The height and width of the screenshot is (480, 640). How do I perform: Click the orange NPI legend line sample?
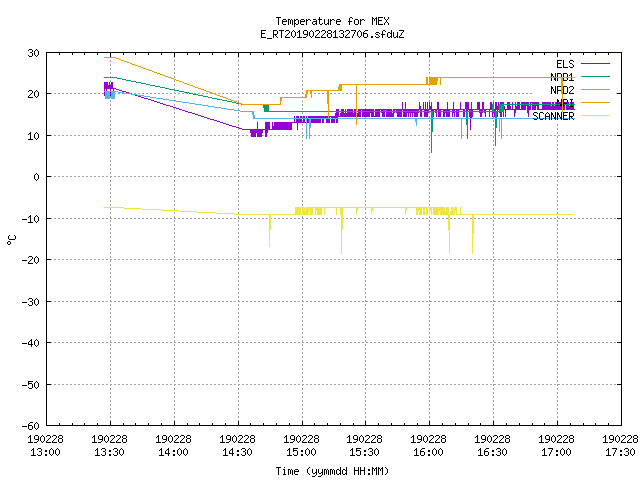point(595,102)
